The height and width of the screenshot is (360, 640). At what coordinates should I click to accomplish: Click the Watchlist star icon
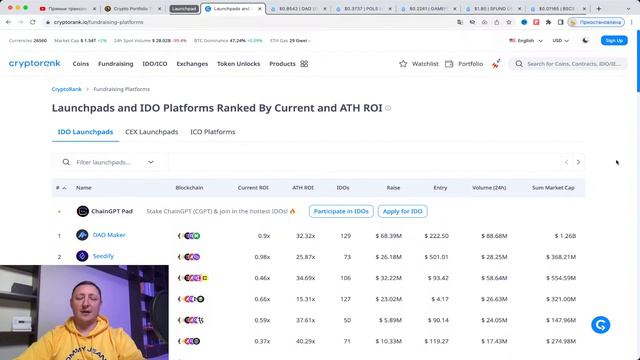pos(403,64)
